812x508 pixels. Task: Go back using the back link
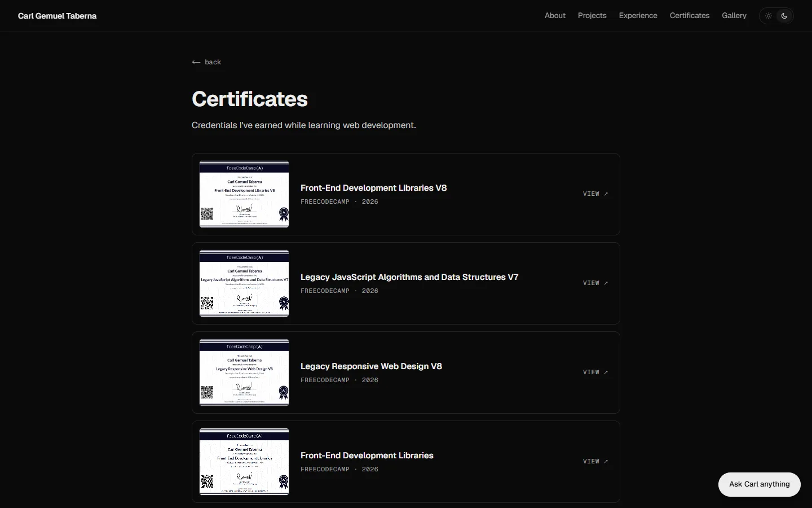206,62
